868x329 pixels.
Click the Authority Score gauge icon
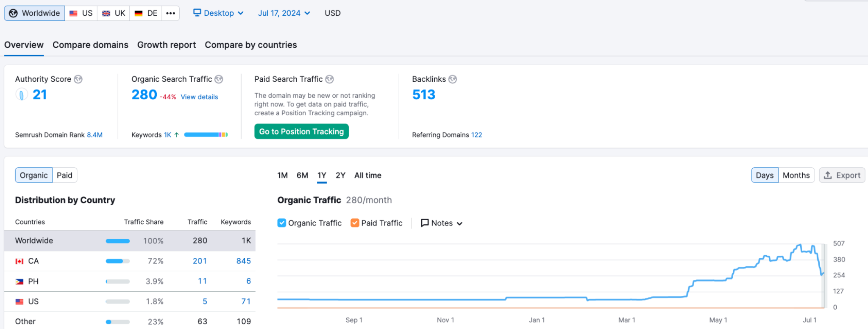tap(22, 95)
